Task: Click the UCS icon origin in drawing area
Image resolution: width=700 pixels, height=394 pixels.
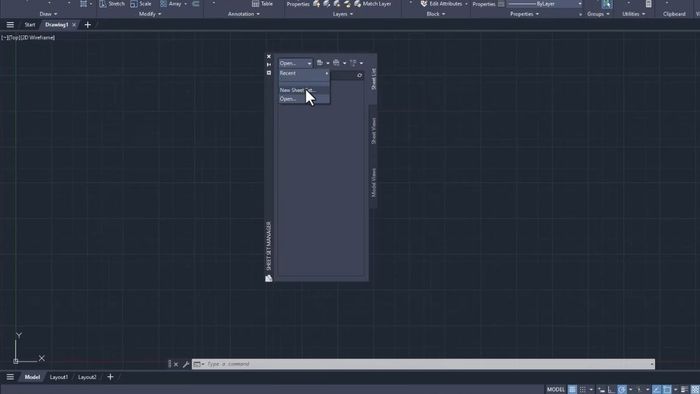Action: (x=16, y=361)
